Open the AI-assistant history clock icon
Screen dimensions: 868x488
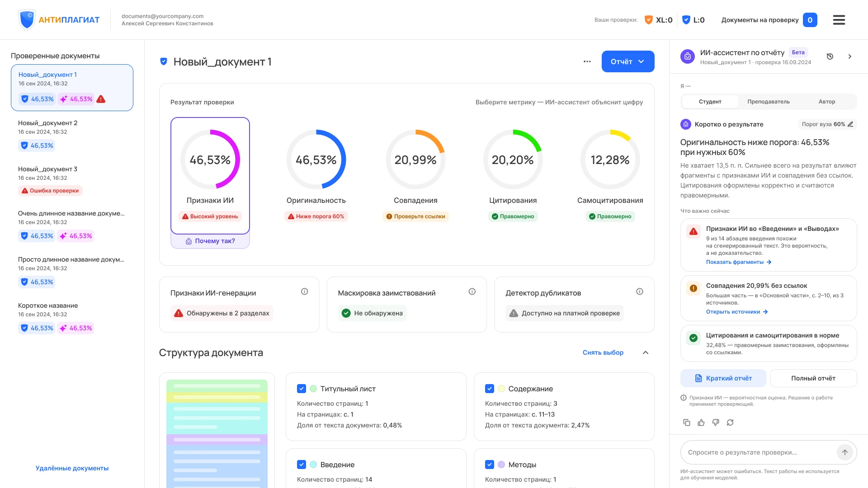click(830, 56)
